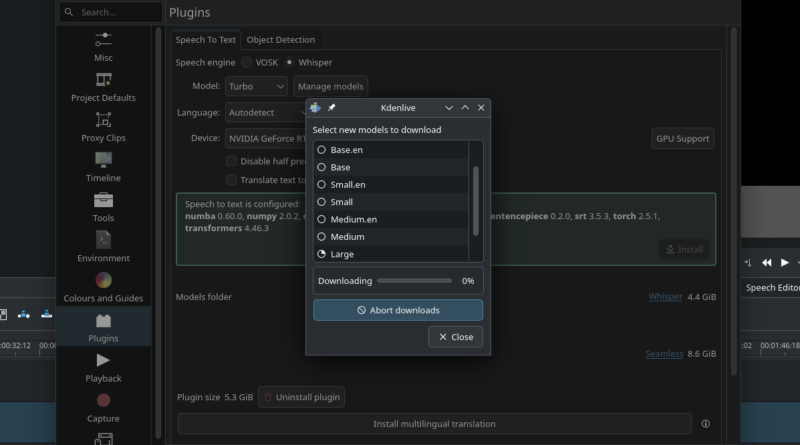This screenshot has height=445, width=800.
Task: Click the settings category list scrollbar
Action: click(158, 232)
